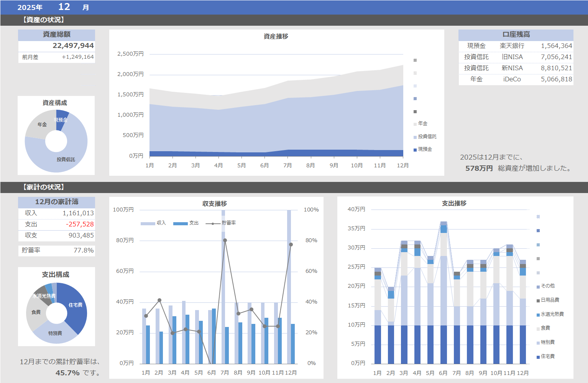Select the 前月差 value +1,249,164 cell
This screenshot has width=588, height=383.
[x=77, y=57]
